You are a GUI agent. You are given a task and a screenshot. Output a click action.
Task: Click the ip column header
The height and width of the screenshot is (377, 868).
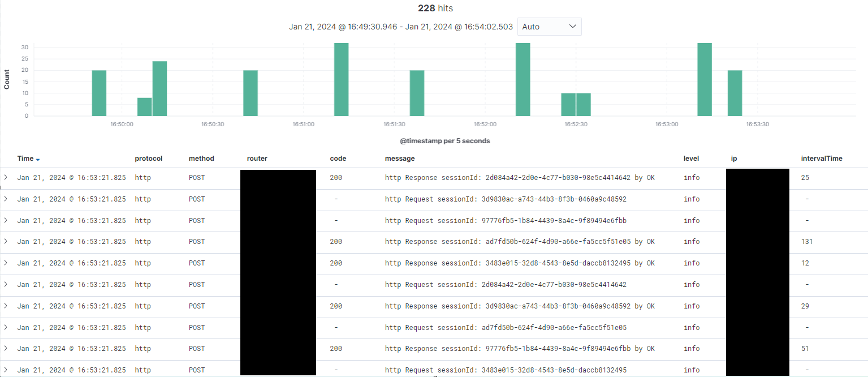pos(734,158)
